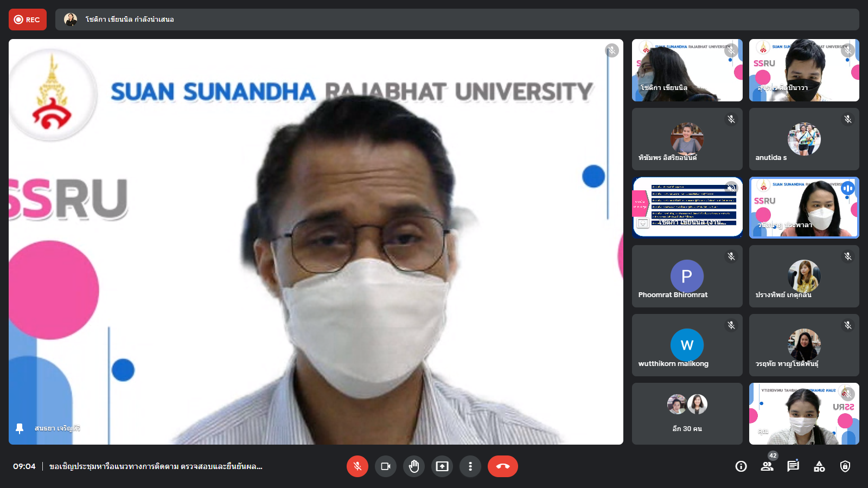Click the red REC recording indicator
The height and width of the screenshot is (488, 868).
(x=28, y=20)
